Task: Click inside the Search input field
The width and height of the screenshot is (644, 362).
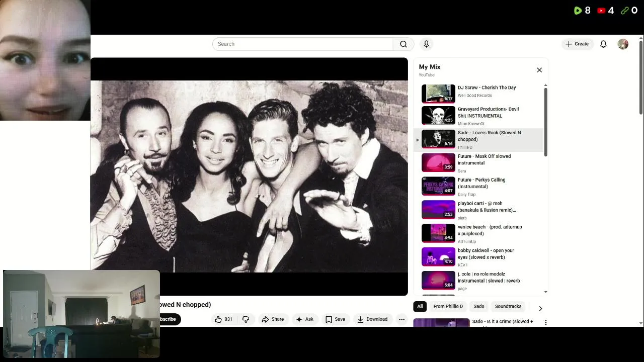Action: coord(302,44)
